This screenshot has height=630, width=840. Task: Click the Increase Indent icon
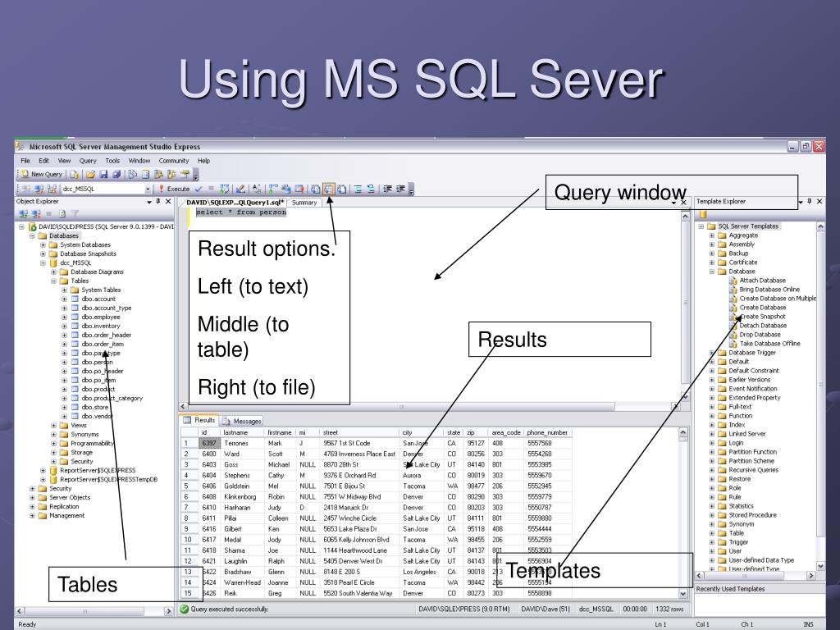(400, 189)
